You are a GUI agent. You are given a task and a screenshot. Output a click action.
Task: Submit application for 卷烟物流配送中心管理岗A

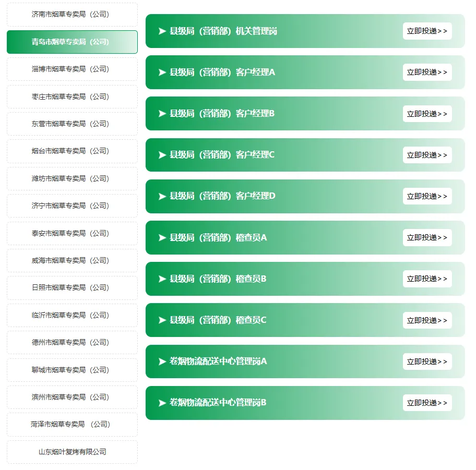point(427,361)
